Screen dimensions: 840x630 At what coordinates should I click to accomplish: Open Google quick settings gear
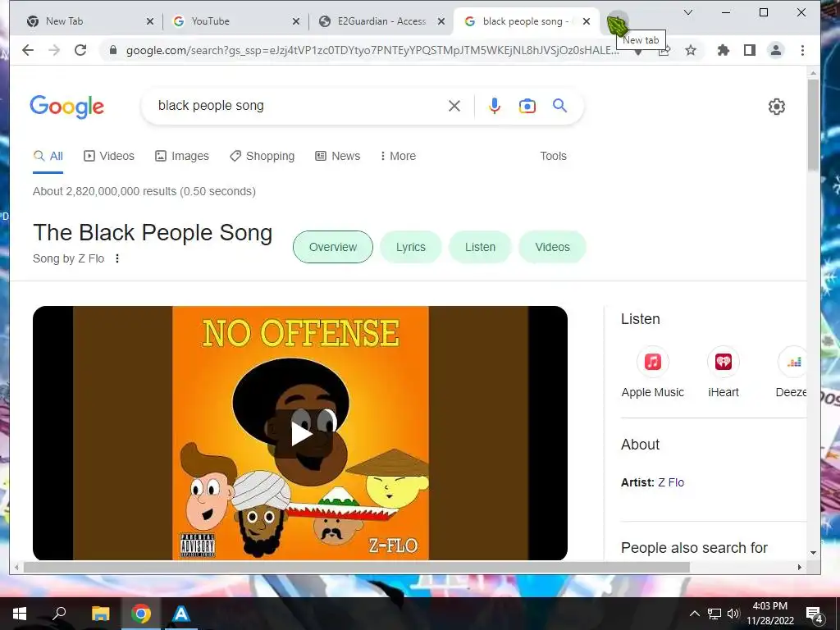[776, 107]
